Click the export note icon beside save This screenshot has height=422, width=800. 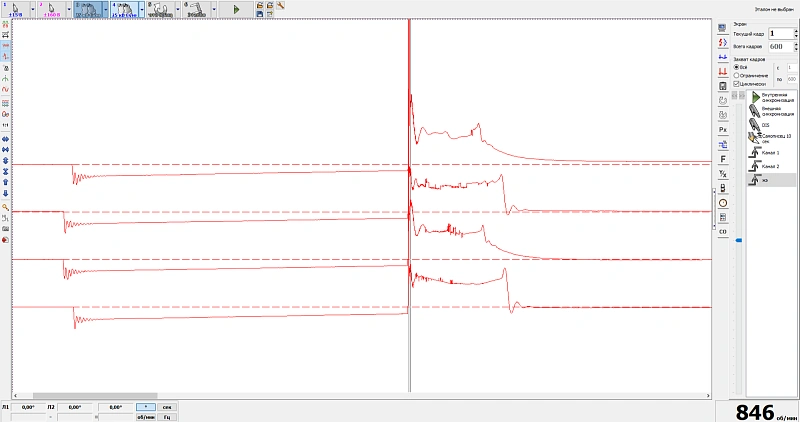click(x=270, y=14)
